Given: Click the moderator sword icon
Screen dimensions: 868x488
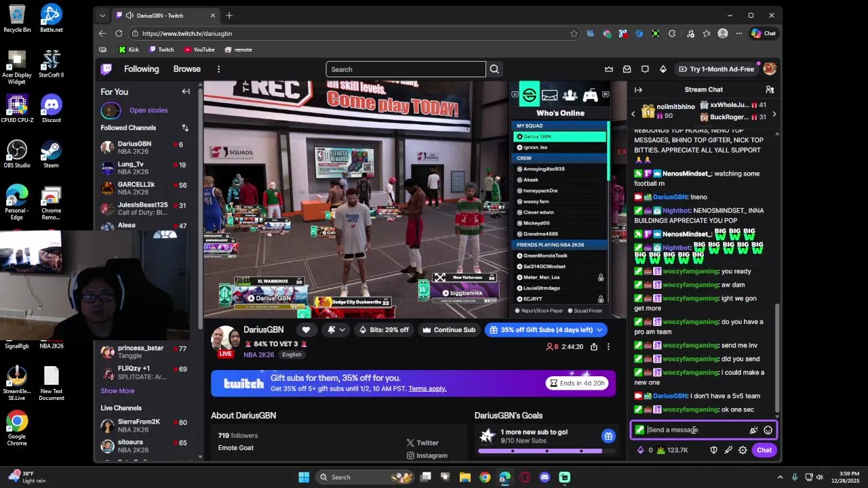Looking at the screenshot, I should click(x=728, y=450).
